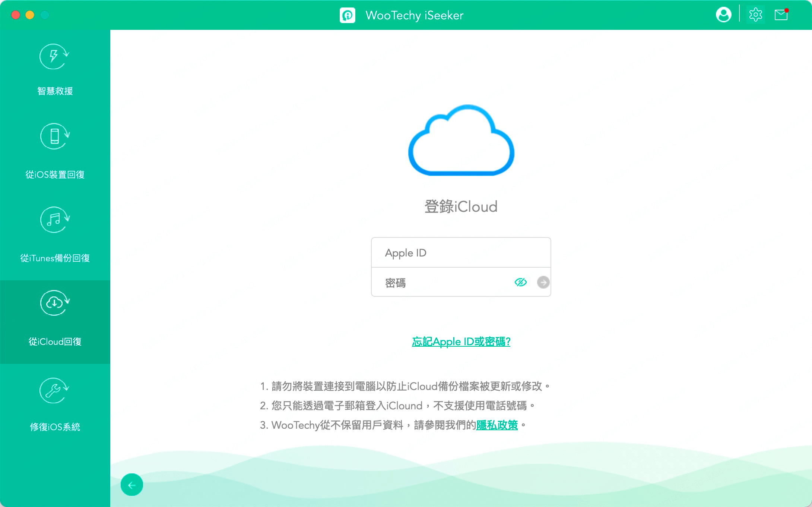Select 從iCloud回復 sidebar icon
The width and height of the screenshot is (812, 507).
[55, 304]
